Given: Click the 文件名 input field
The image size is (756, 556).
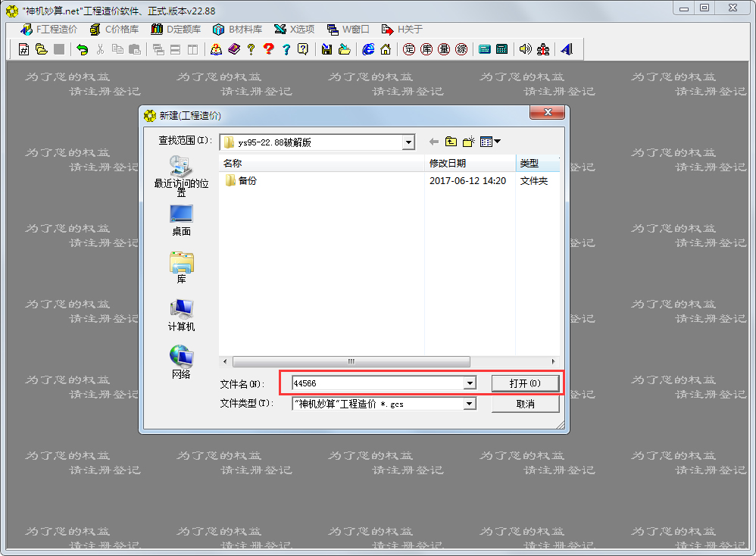Looking at the screenshot, I should pos(377,383).
